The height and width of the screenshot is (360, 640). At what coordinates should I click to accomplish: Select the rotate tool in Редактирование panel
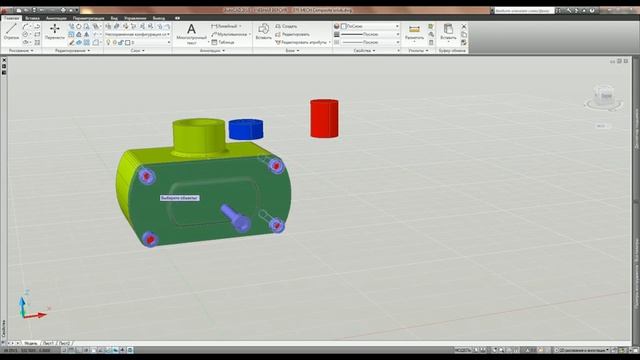tap(79, 27)
